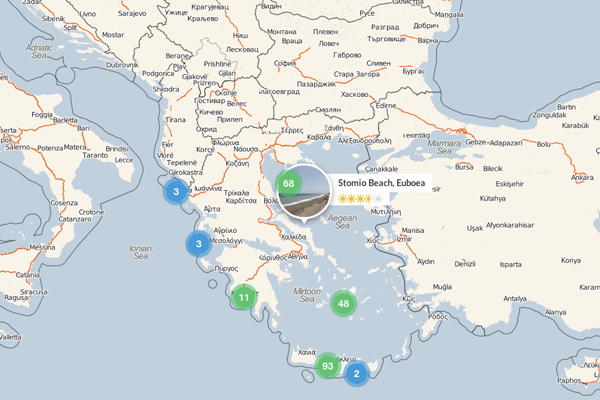
Task: Click the Ankara city label
Action: pyautogui.click(x=582, y=178)
